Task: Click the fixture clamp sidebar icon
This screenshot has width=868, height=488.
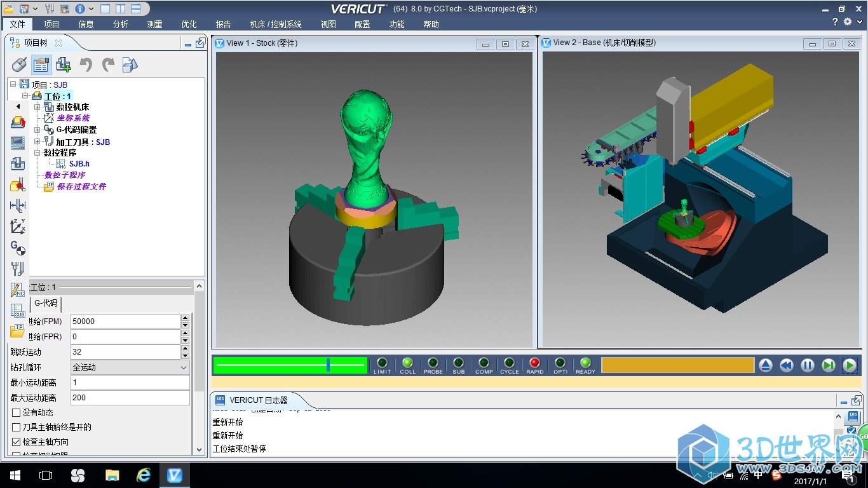Action: 18,205
